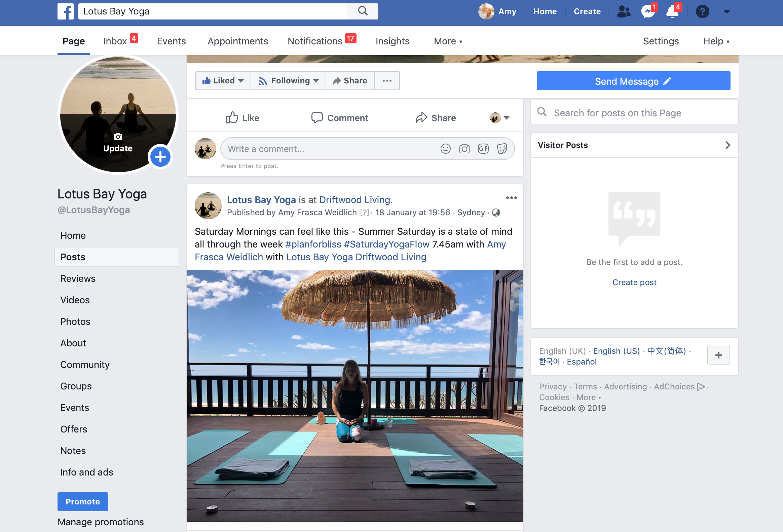Open the Following dropdown button
Viewport: 783px width, 532px height.
(288, 81)
